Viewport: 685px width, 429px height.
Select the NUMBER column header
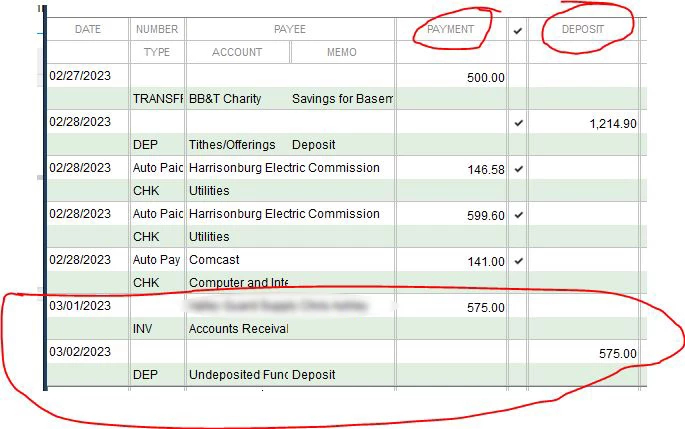tap(157, 29)
